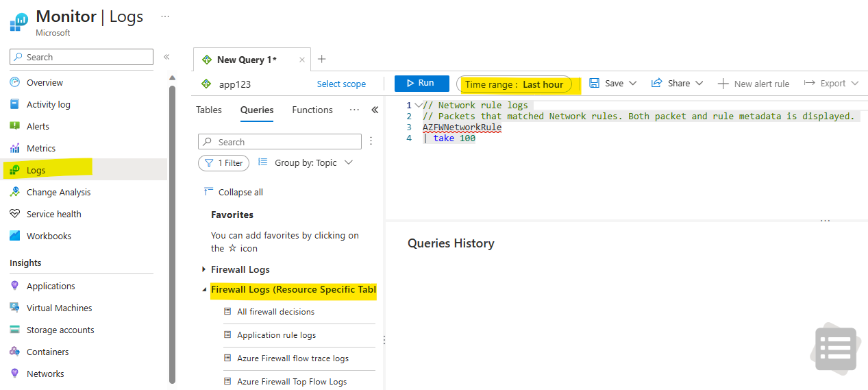
Task: Go to Alerts in the sidebar
Action: point(38,126)
